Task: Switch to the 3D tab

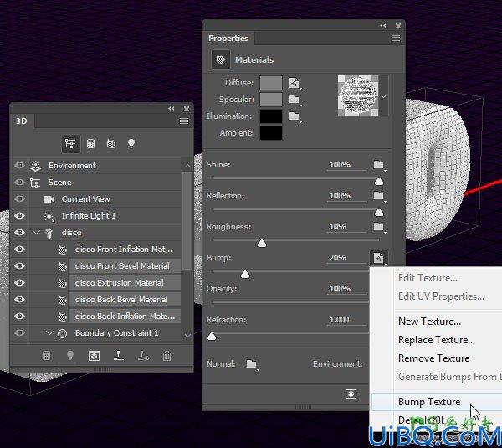Action: tap(22, 121)
